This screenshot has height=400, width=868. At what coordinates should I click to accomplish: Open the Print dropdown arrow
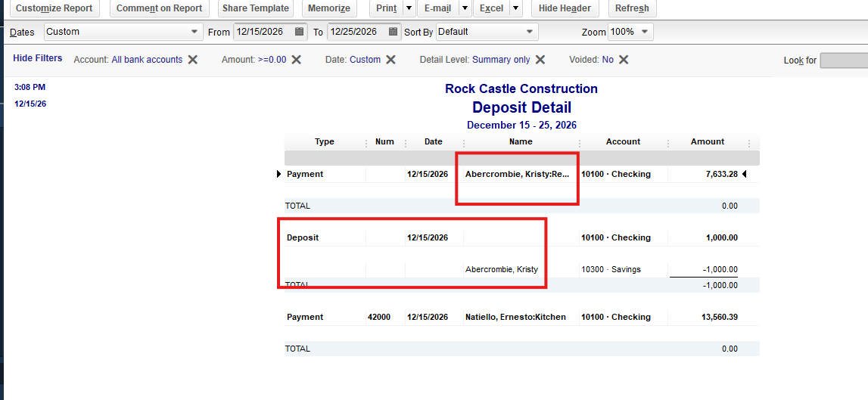(409, 8)
